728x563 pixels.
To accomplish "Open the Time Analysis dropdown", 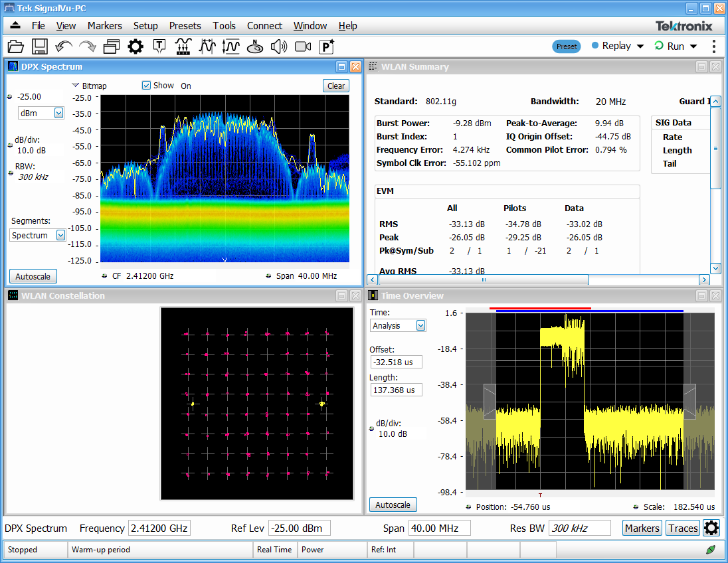I will coord(420,325).
